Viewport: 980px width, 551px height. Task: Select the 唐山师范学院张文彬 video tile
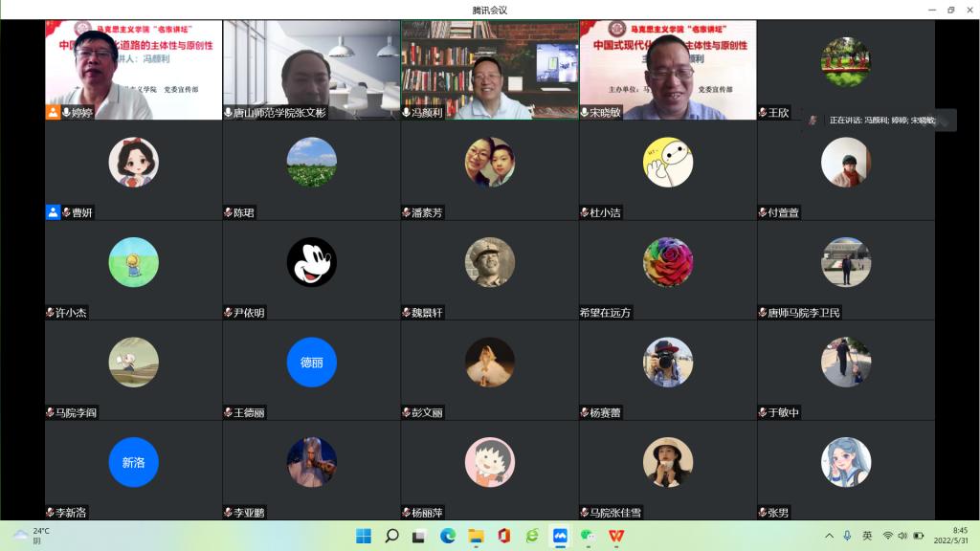(x=311, y=69)
